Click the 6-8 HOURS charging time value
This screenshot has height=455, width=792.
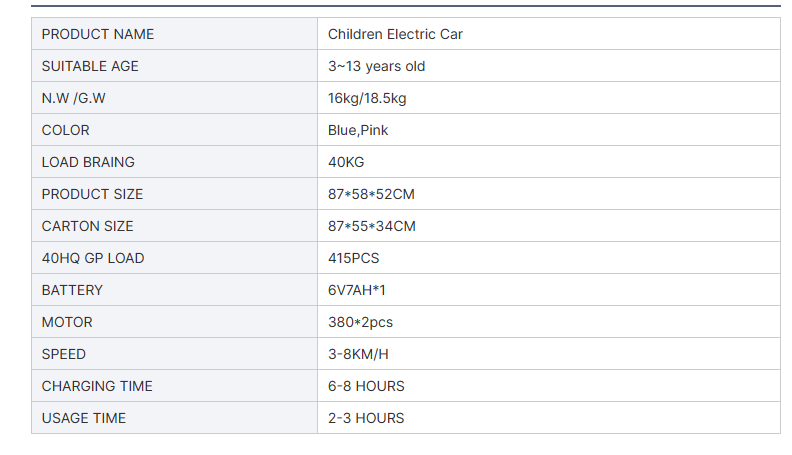tap(366, 386)
